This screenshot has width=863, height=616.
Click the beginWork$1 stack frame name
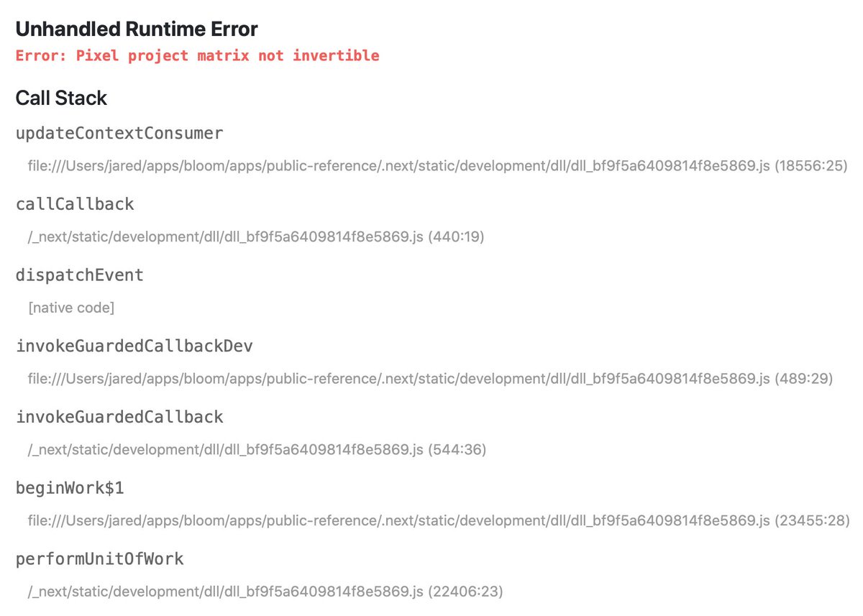click(70, 488)
